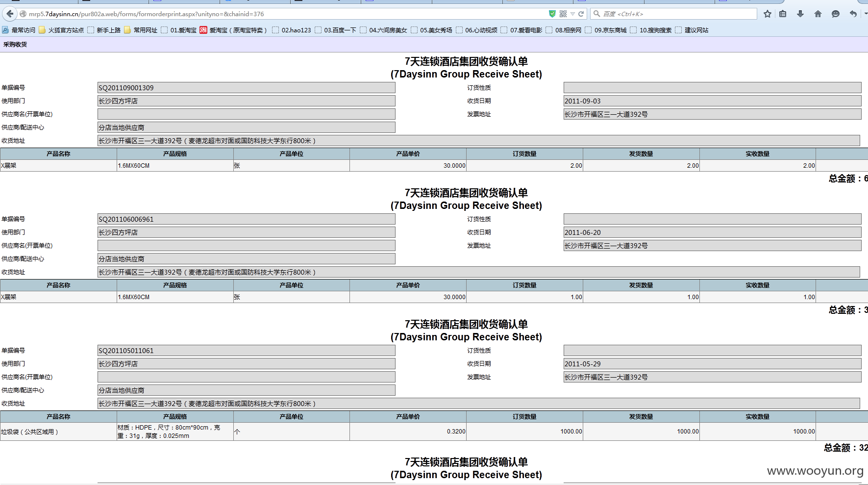
Task: Open the 新手上路 bookmark
Action: pos(104,30)
